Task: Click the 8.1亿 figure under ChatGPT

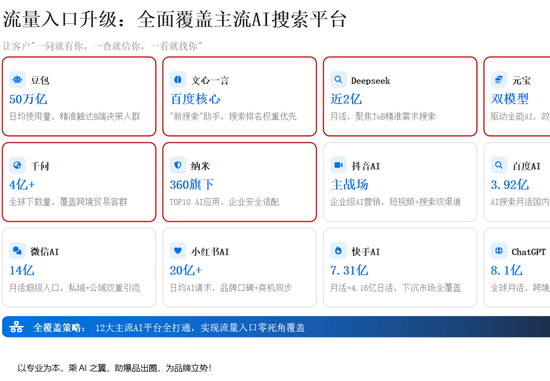Action: [507, 270]
